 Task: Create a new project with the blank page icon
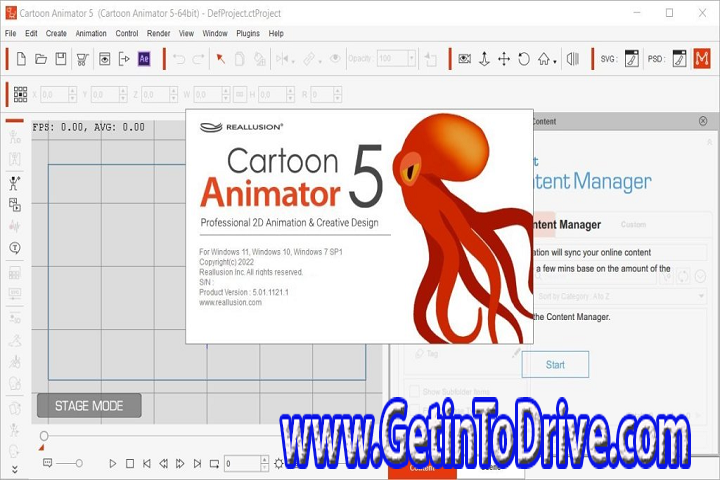21,59
